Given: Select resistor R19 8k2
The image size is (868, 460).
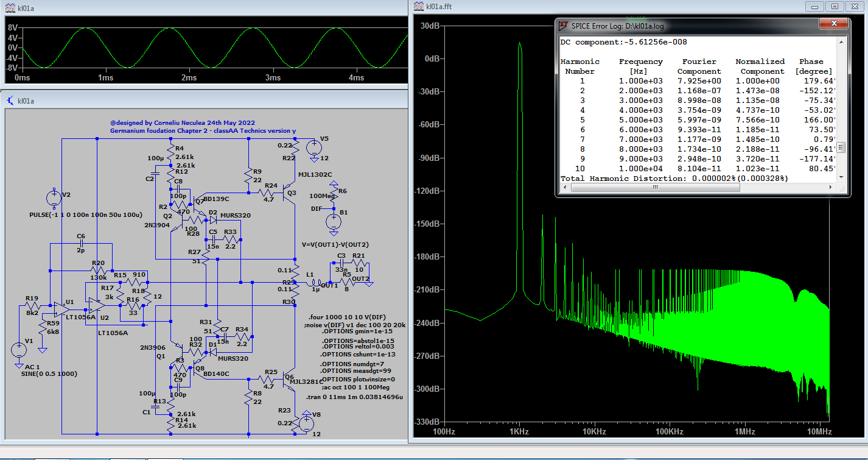Looking at the screenshot, I should (x=32, y=305).
